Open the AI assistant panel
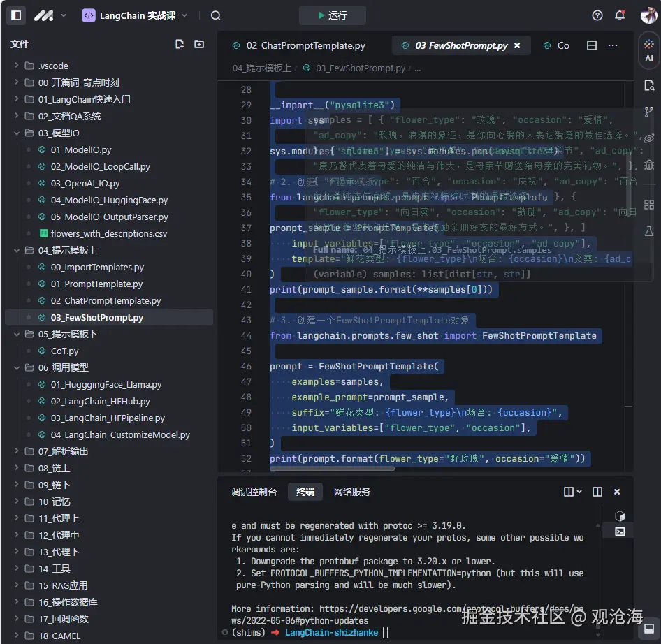 (x=649, y=51)
